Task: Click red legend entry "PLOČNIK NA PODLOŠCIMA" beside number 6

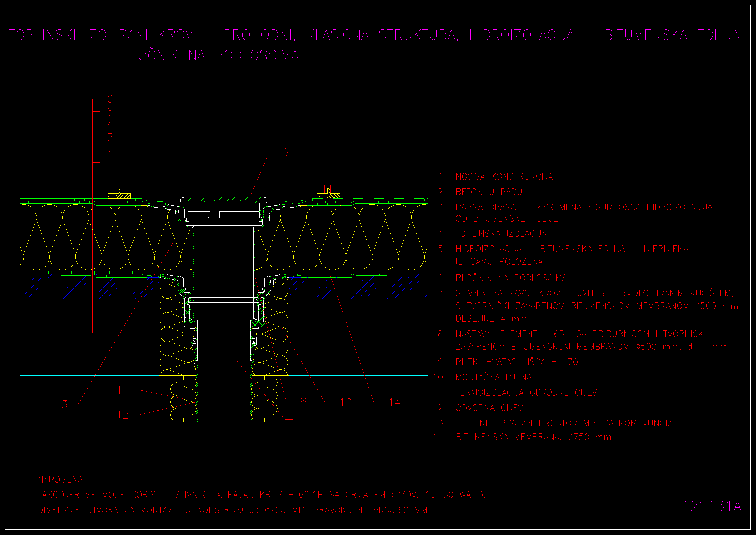Action: 511,278
